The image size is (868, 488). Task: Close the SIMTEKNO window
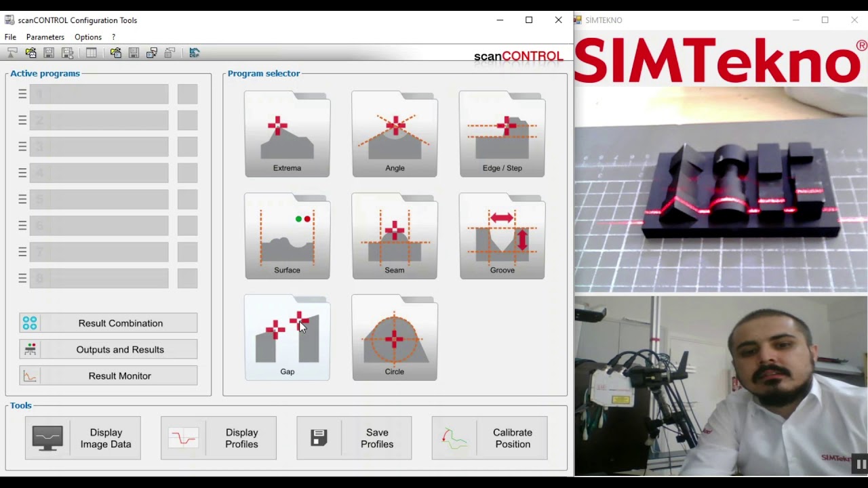854,20
